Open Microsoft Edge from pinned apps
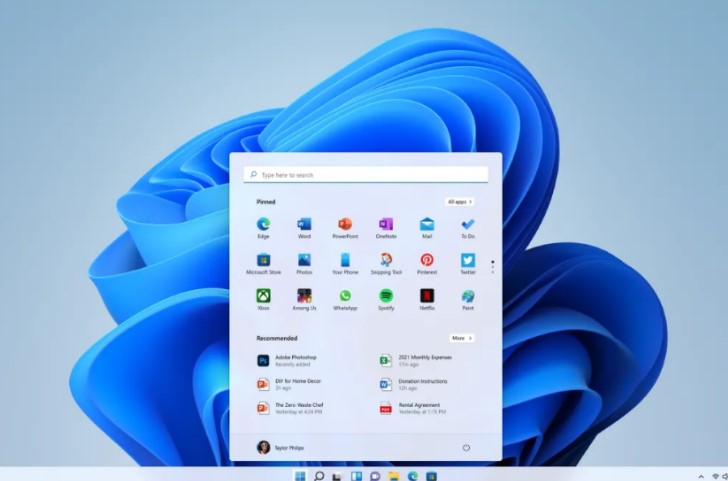 coord(263,225)
